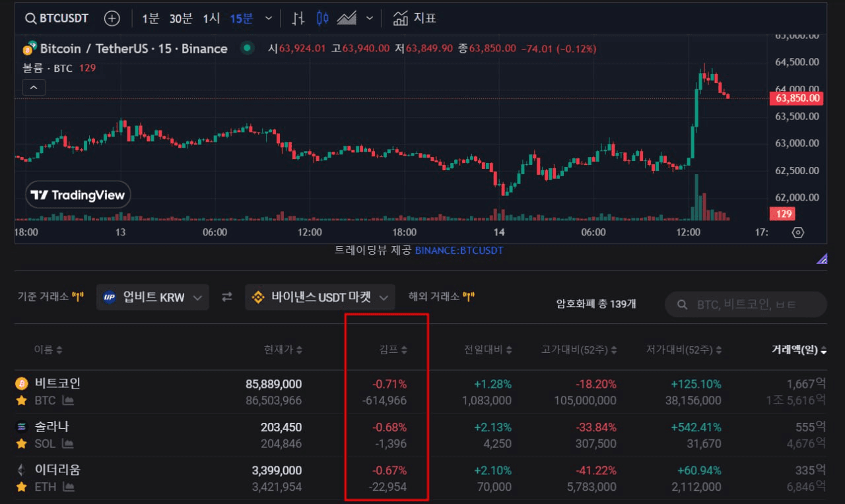Image resolution: width=845 pixels, height=504 pixels.
Task: Select the 1시 timeframe
Action: point(211,18)
